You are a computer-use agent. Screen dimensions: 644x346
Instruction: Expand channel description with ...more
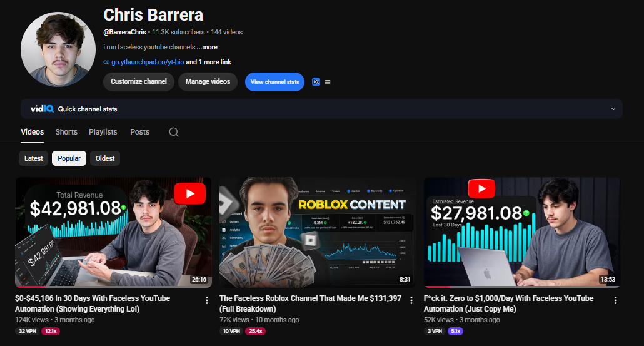[207, 47]
